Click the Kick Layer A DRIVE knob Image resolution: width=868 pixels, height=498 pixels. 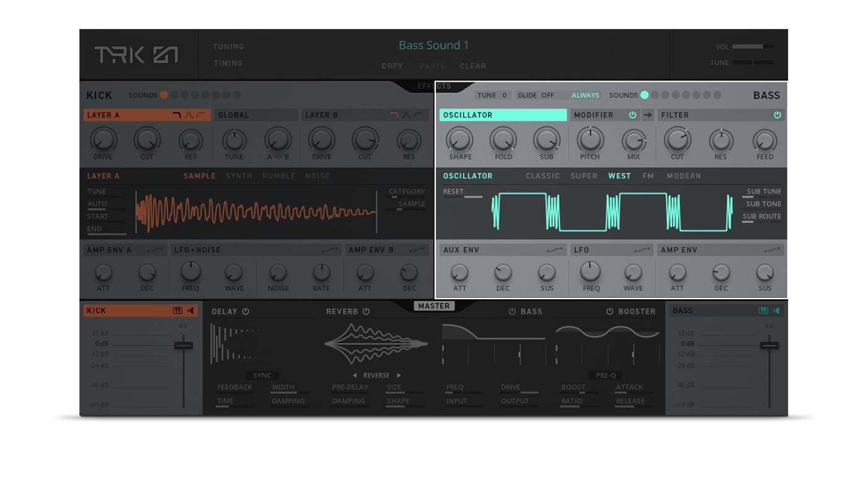pyautogui.click(x=104, y=140)
